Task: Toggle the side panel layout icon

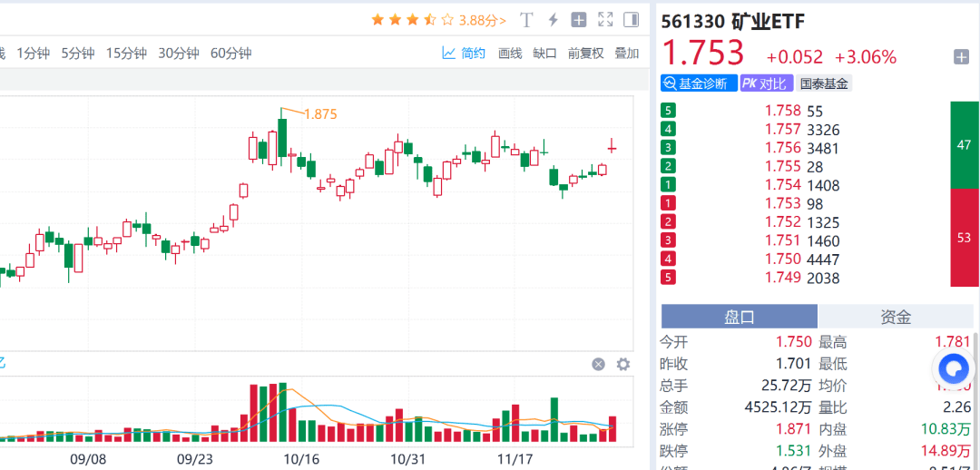Action: (632, 19)
